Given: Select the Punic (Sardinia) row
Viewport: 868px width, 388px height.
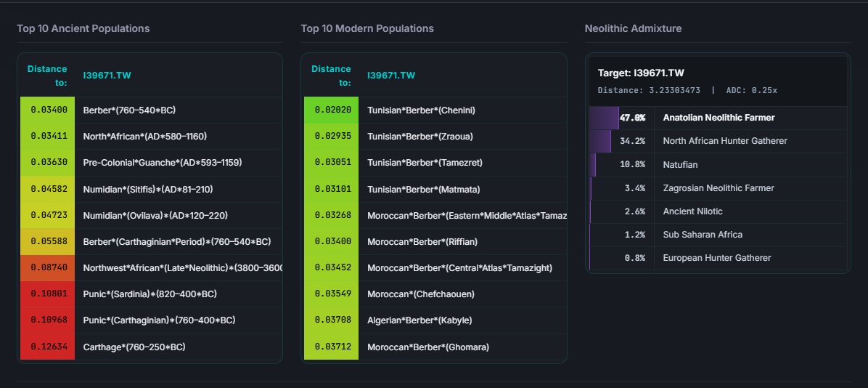Looking at the screenshot, I should (151, 294).
